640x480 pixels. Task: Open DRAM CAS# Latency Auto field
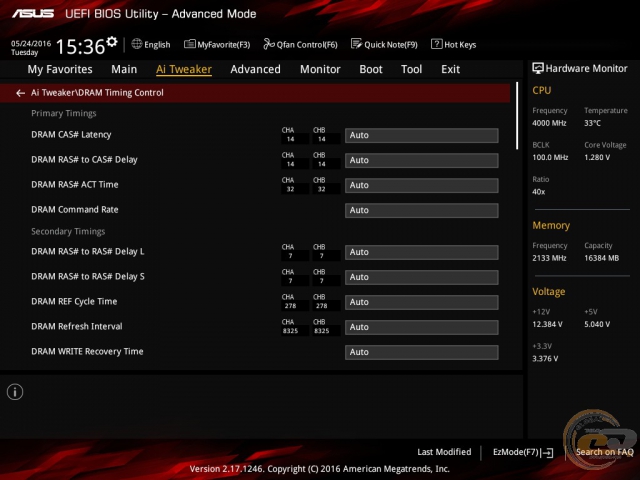[x=422, y=136]
